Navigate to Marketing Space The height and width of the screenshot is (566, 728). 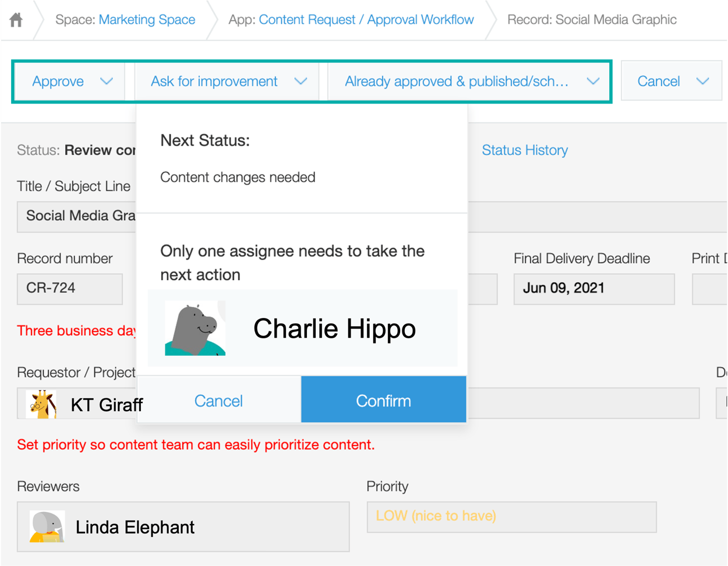coord(146,19)
